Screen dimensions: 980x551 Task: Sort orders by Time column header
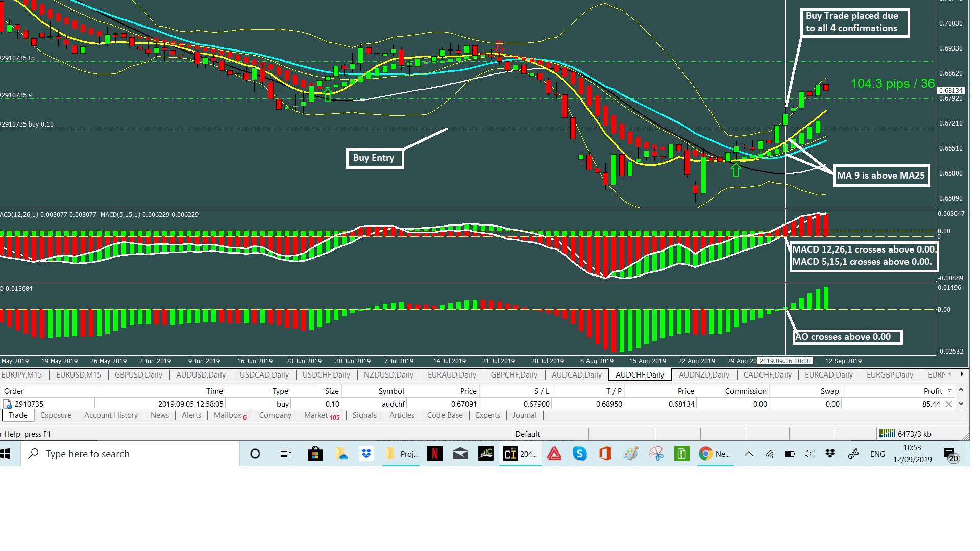coord(214,391)
